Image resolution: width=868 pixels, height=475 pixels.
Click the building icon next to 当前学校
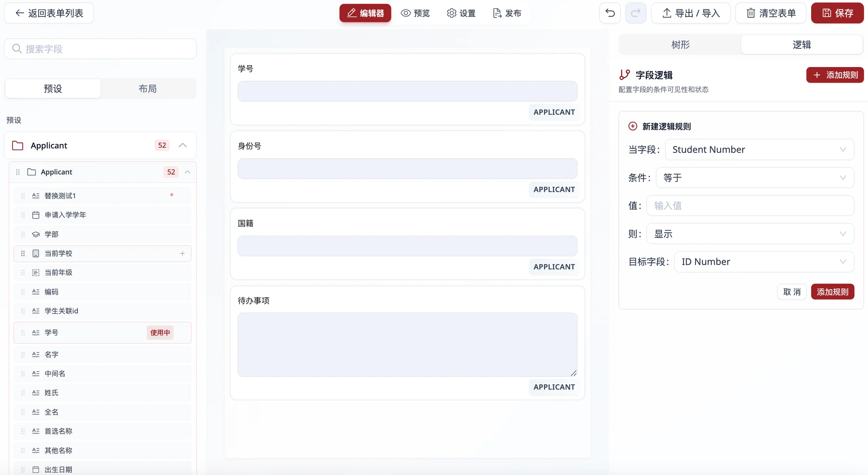pyautogui.click(x=36, y=253)
